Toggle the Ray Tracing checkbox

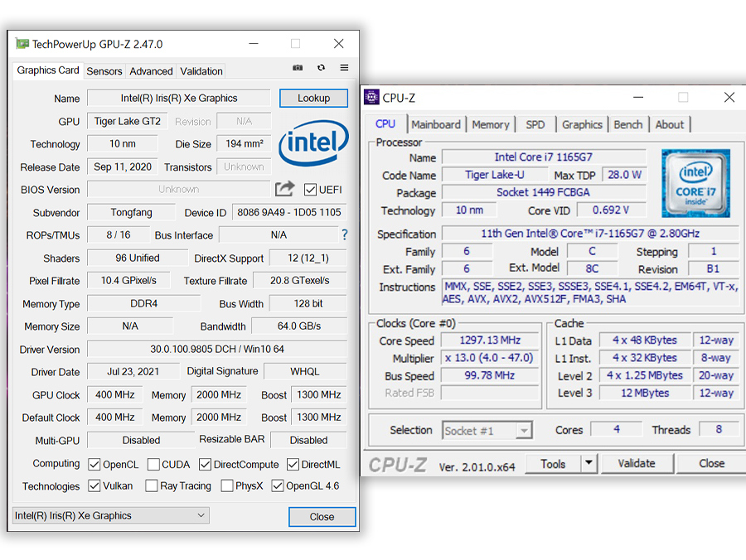(x=152, y=485)
